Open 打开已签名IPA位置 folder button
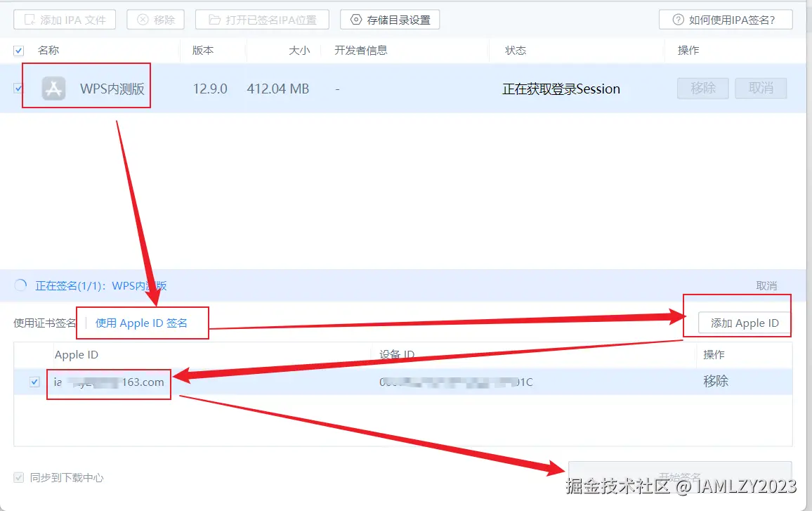The height and width of the screenshot is (511, 812). (x=262, y=20)
